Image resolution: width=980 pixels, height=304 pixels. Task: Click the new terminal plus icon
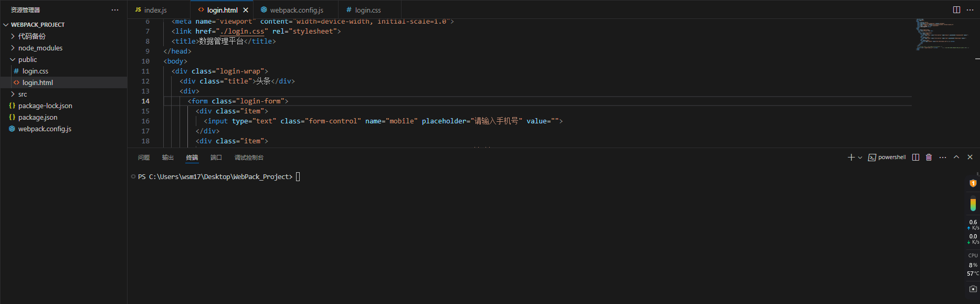[851, 158]
